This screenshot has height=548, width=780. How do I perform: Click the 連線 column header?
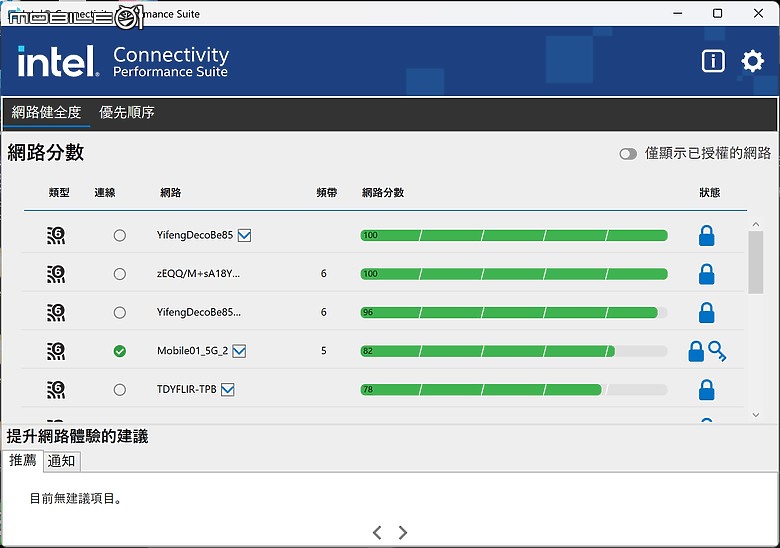[105, 192]
